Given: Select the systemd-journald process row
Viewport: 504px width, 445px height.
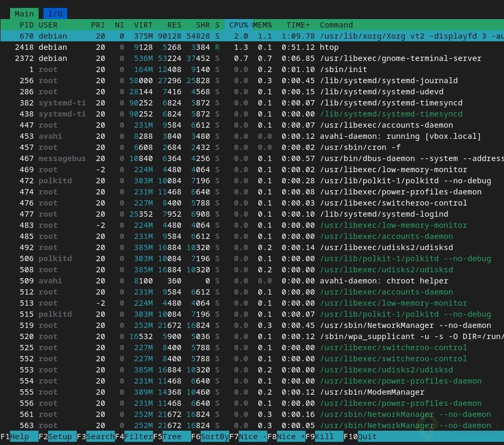Looking at the screenshot, I should [x=252, y=81].
